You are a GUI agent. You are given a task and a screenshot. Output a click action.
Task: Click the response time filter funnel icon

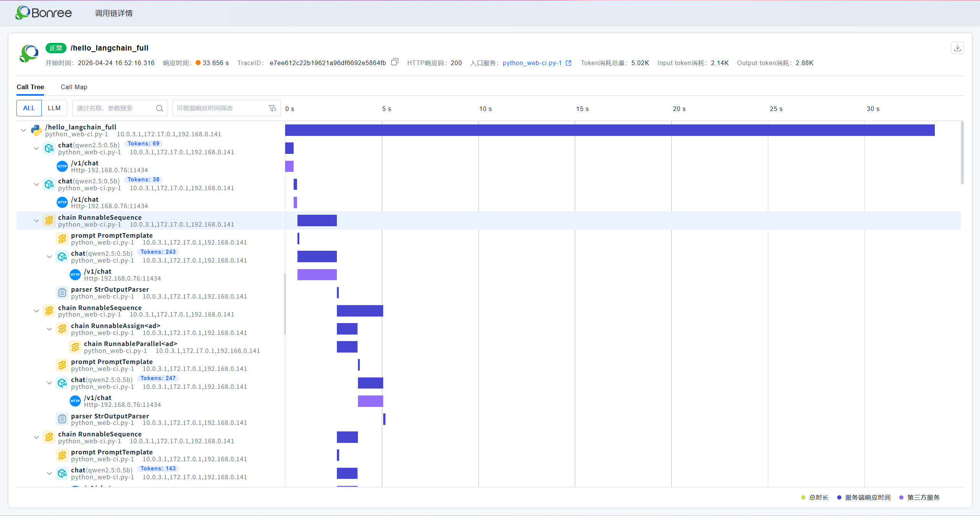click(273, 108)
